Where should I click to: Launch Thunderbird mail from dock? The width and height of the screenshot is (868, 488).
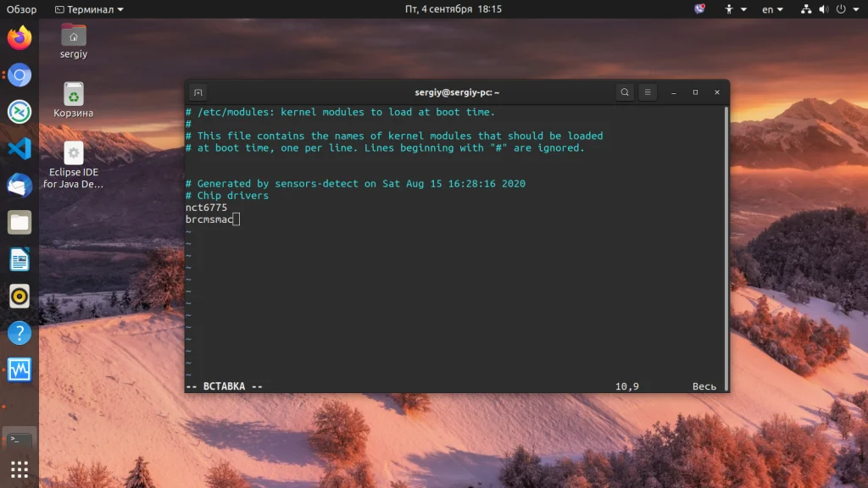click(x=19, y=186)
